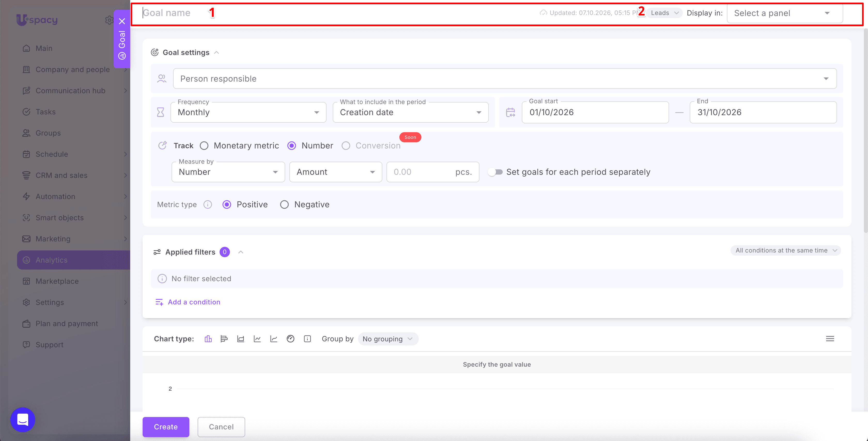Select the Conversion radio button

point(346,146)
